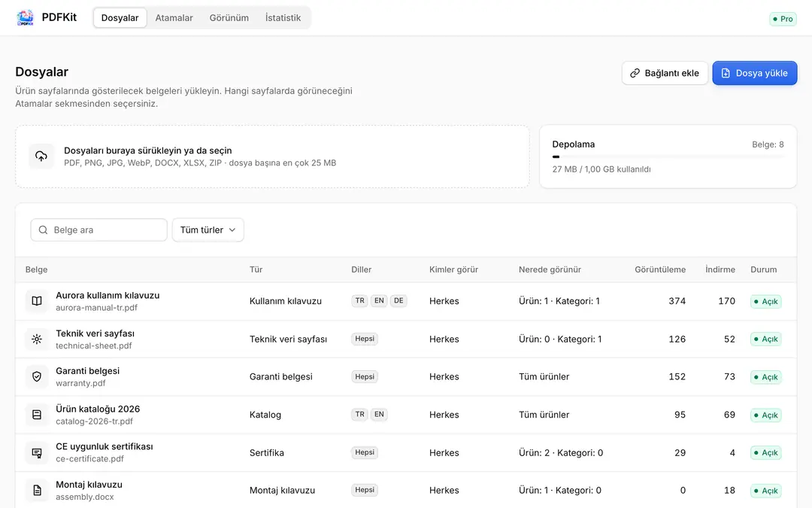Click the Depolama storage usage bar
The height and width of the screenshot is (508, 812).
click(x=668, y=157)
